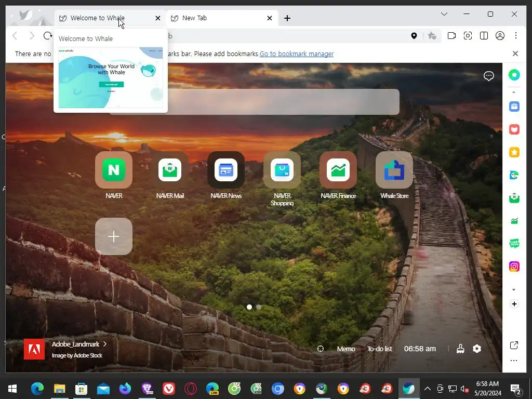The height and width of the screenshot is (399, 532).
Task: Open the blue briefcase tools sidebar panel
Action: (x=514, y=107)
